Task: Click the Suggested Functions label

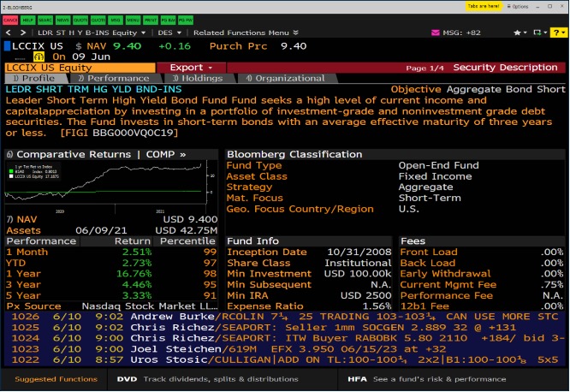Action: [56, 379]
